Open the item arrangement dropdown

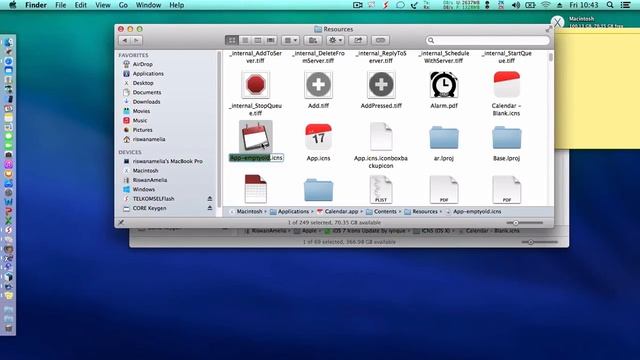(x=291, y=40)
